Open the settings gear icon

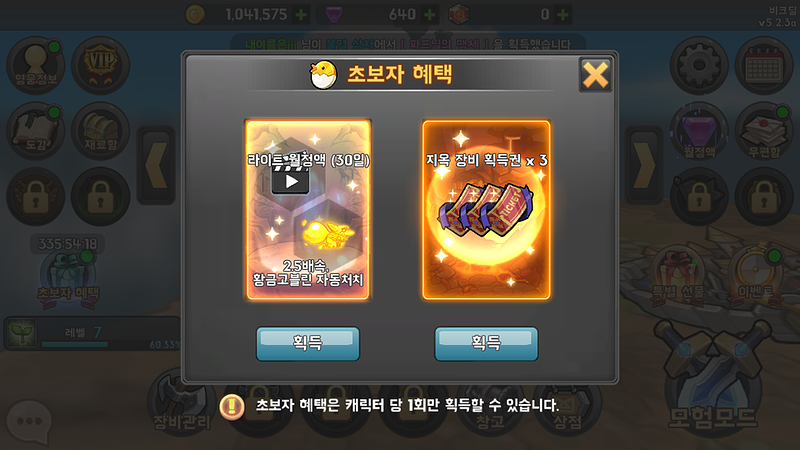pos(699,65)
